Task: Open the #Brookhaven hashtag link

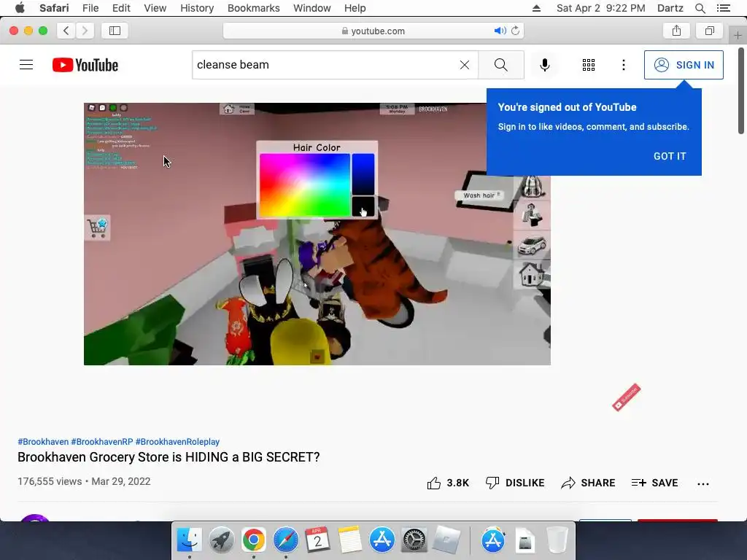Action: [43, 442]
